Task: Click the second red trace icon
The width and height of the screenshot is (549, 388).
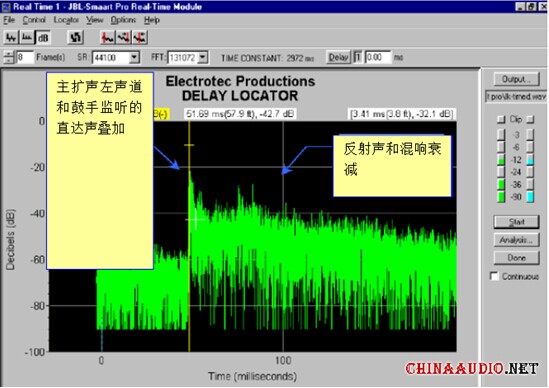Action: tap(123, 37)
